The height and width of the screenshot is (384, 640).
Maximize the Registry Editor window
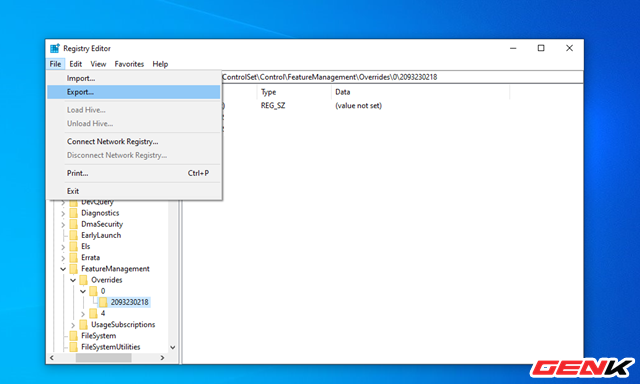[541, 48]
